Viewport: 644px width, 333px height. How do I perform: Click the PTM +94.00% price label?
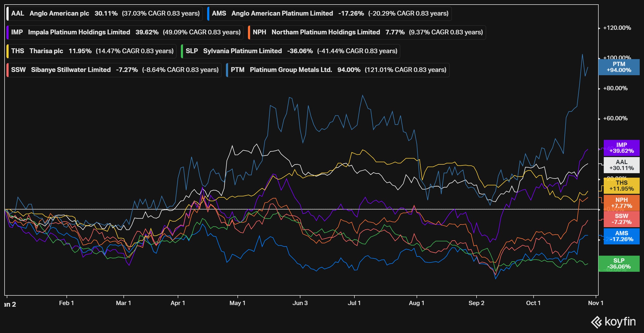[x=619, y=67]
